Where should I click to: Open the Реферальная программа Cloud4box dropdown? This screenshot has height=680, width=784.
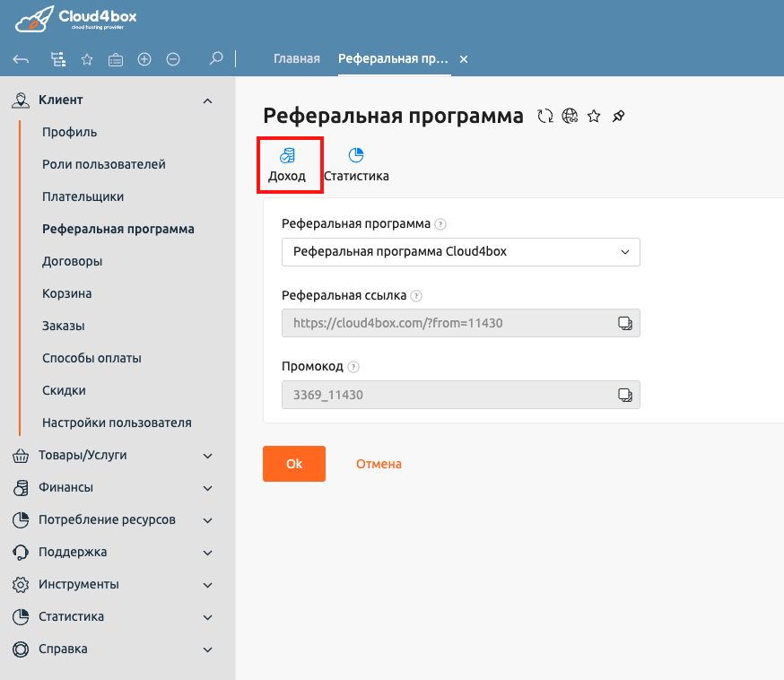click(460, 252)
